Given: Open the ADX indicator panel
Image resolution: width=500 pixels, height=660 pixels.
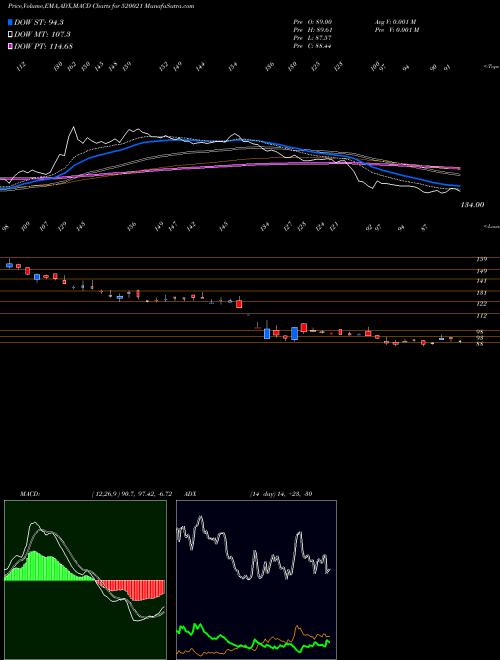Looking at the screenshot, I should (x=256, y=580).
